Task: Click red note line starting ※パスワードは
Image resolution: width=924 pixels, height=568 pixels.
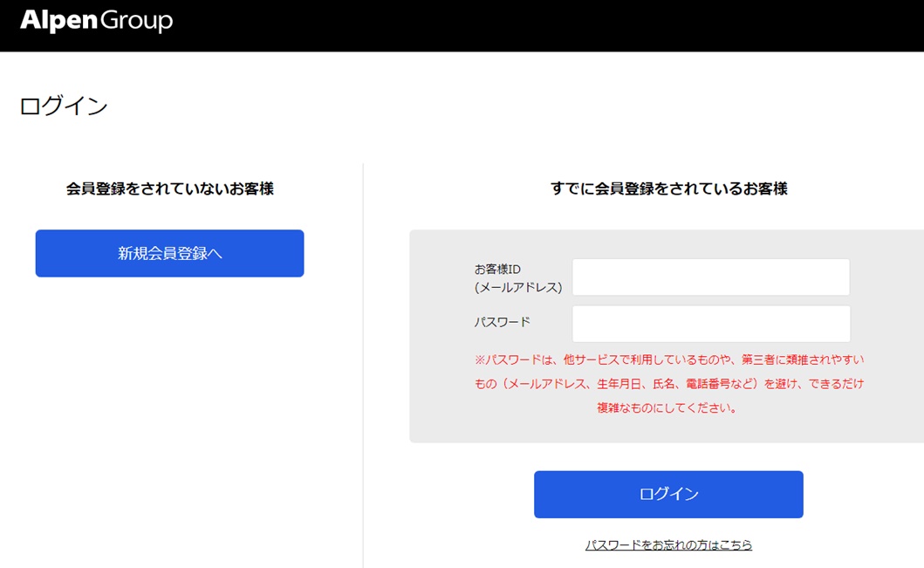Action: coord(669,359)
